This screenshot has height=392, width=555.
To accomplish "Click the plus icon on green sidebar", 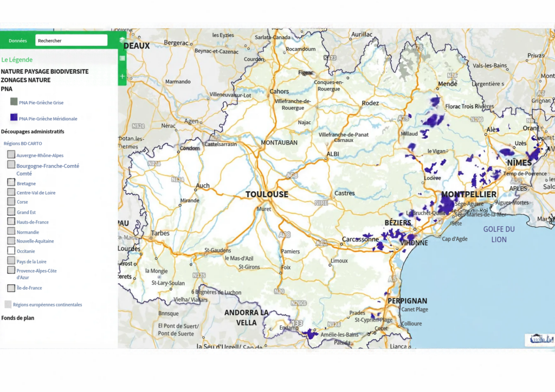I will tap(122, 76).
